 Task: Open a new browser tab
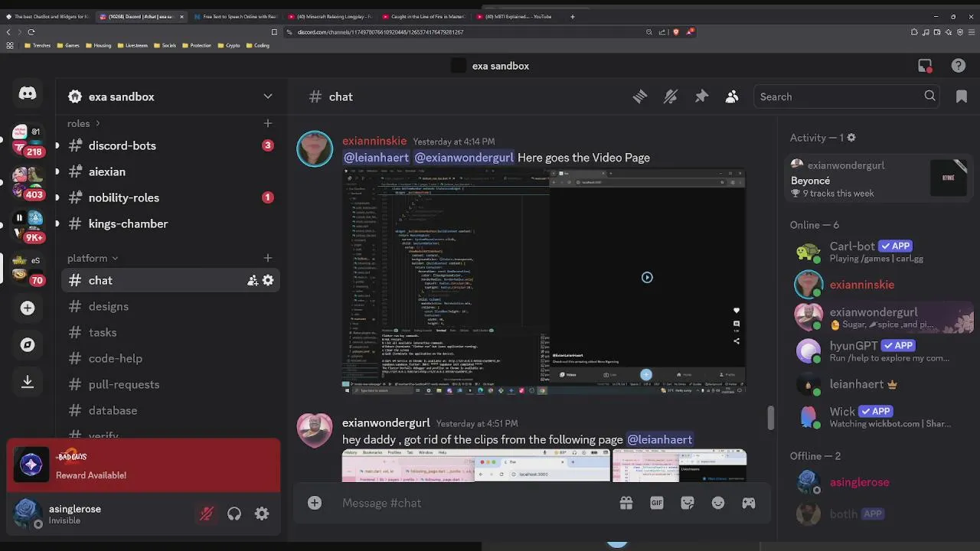572,16
